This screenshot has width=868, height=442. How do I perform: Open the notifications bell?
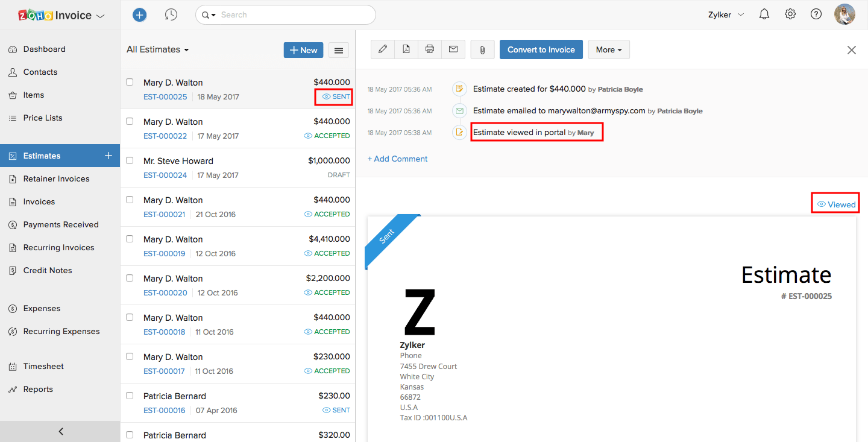pyautogui.click(x=764, y=14)
